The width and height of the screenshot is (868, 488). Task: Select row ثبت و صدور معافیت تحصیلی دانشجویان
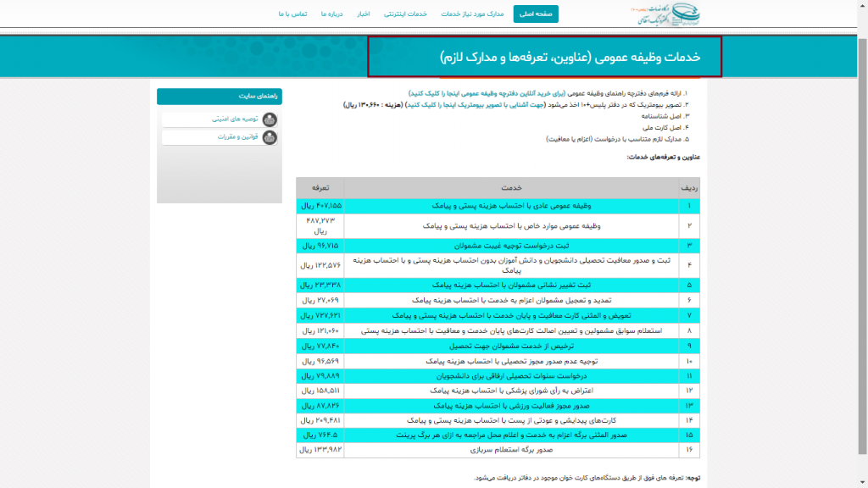(x=498, y=265)
